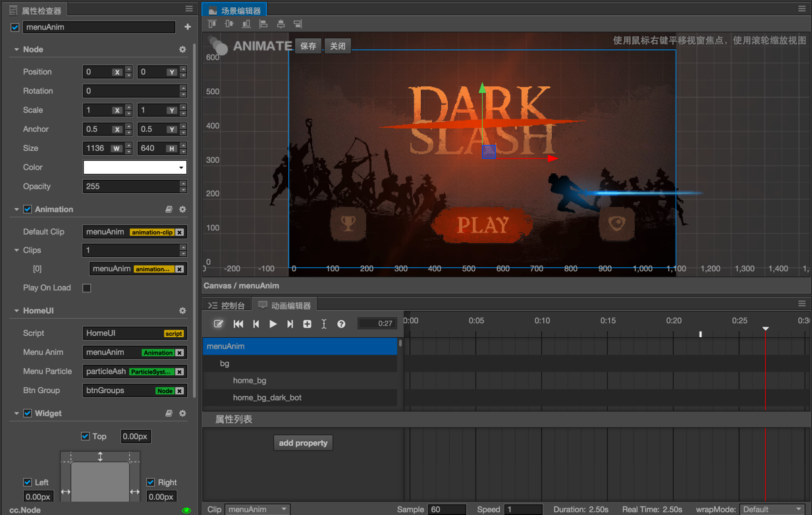Toggle the Play On Load checkbox
The width and height of the screenshot is (812, 515).
point(86,288)
